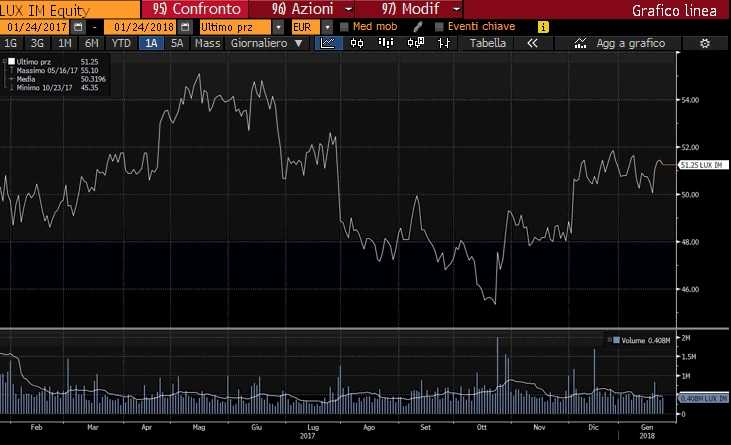
Task: Click the 0.408M LUX IM volume label
Action: click(704, 398)
